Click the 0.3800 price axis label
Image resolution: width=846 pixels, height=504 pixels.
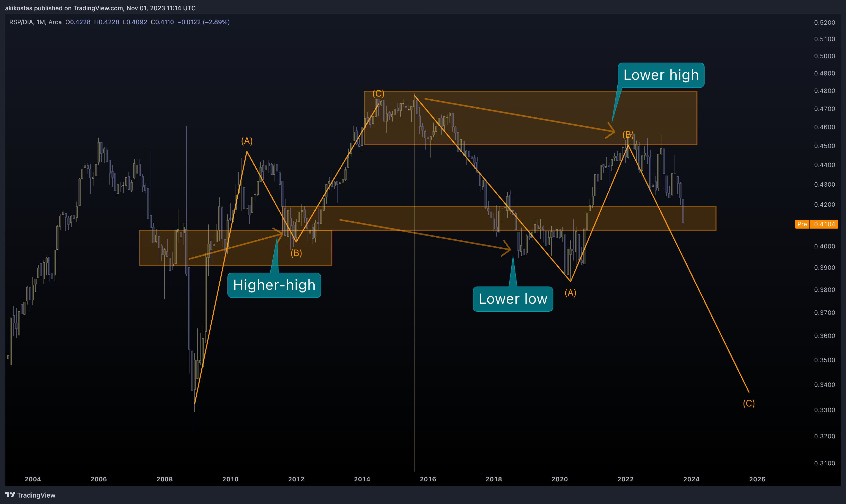pos(825,290)
